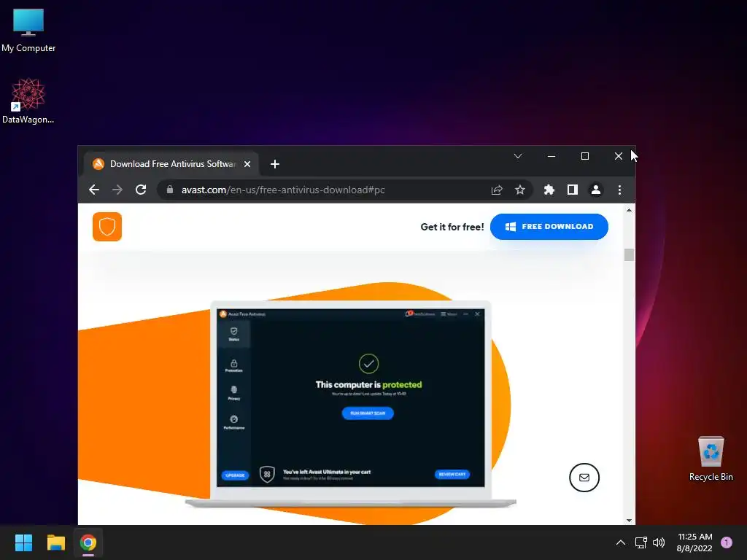Select the DataWagon desktop shortcut

(28, 101)
